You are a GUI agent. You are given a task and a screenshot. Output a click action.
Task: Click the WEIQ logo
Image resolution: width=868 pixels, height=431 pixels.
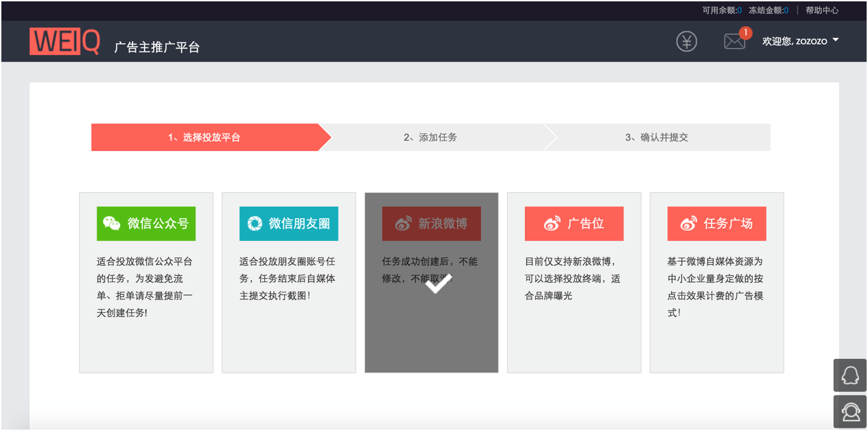point(64,42)
